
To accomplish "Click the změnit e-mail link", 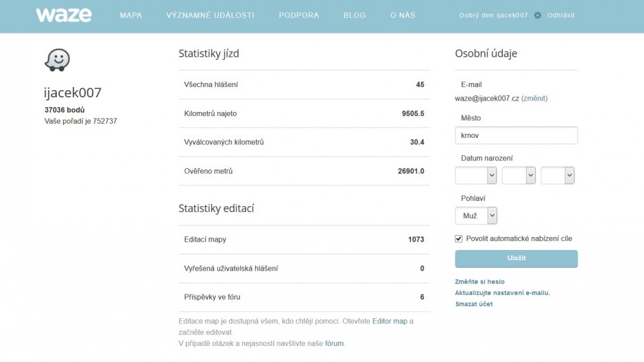I will 534,99.
